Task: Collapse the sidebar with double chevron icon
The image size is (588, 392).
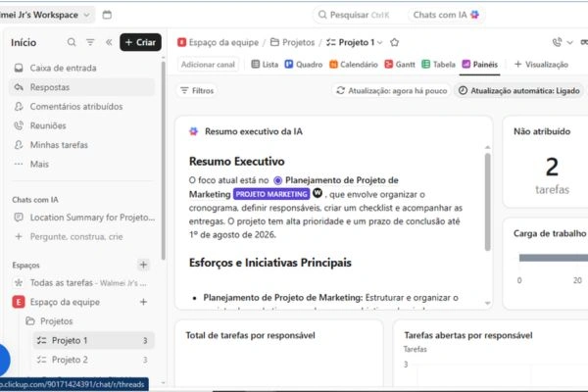Action: (109, 42)
